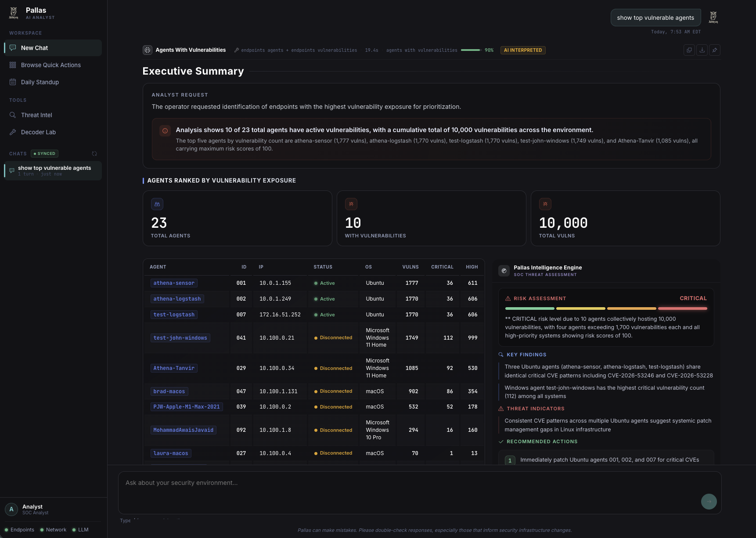
Task: Open the Daily Standup page
Action: pyautogui.click(x=53, y=82)
